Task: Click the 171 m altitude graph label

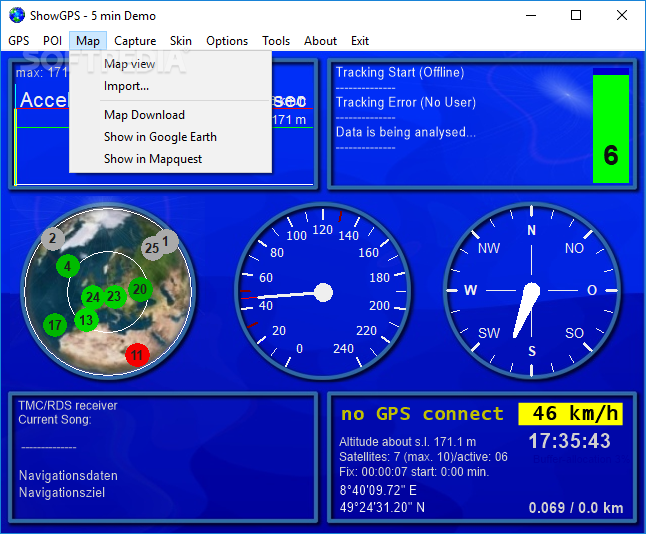Action: pos(289,120)
